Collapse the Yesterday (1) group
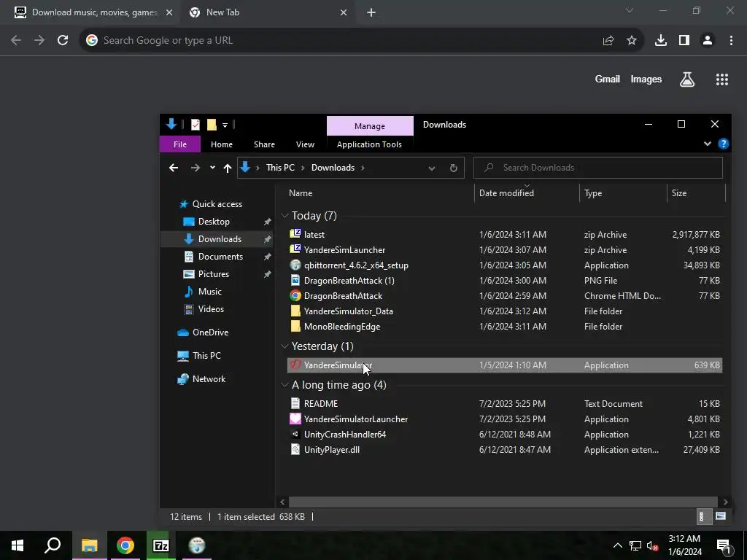The width and height of the screenshot is (747, 560). [285, 346]
